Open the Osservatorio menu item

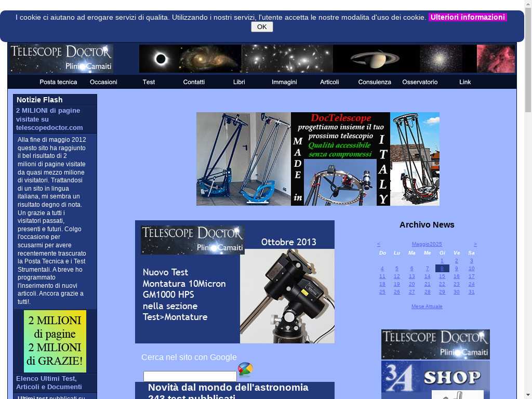click(420, 82)
